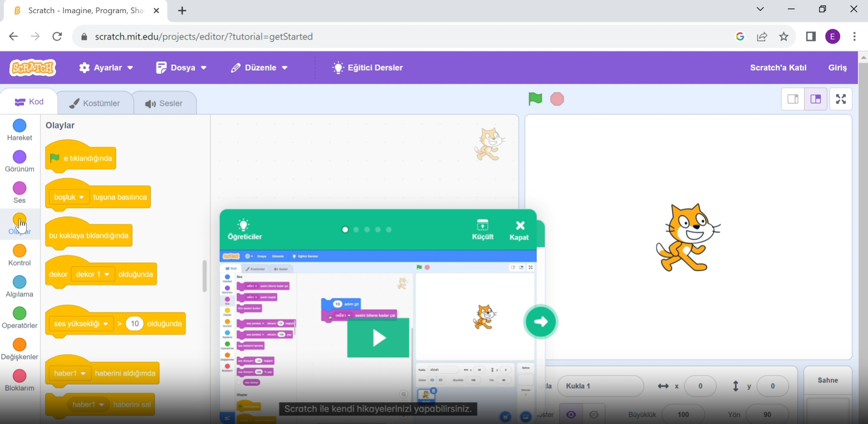Expand ses yüksekliği dropdown in block

coord(81,323)
